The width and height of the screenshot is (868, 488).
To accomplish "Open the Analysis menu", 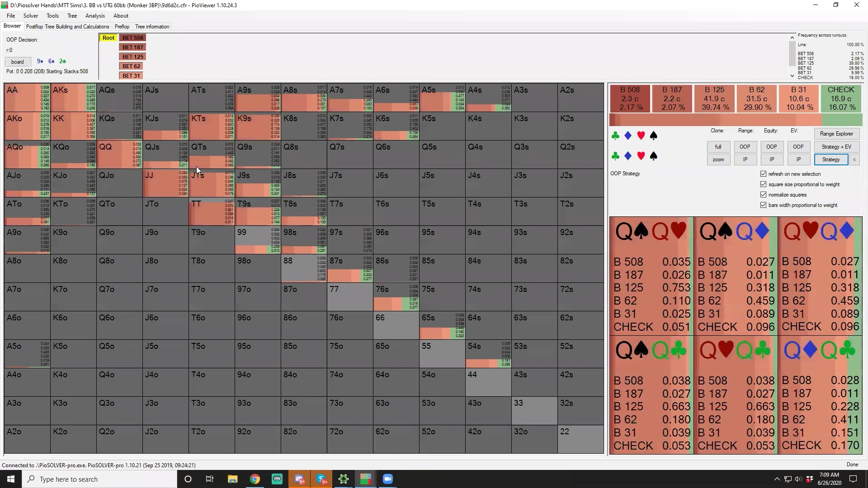I will 95,16.
